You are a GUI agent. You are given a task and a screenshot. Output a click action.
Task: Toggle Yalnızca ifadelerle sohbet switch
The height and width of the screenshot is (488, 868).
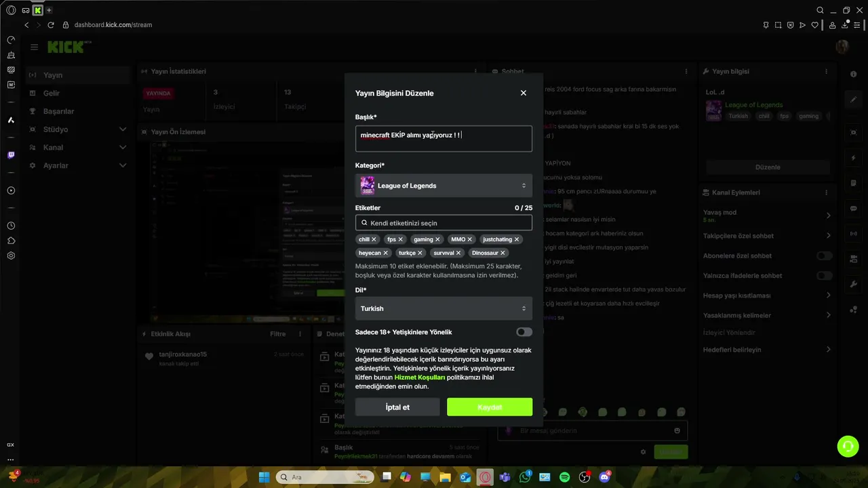[825, 276]
